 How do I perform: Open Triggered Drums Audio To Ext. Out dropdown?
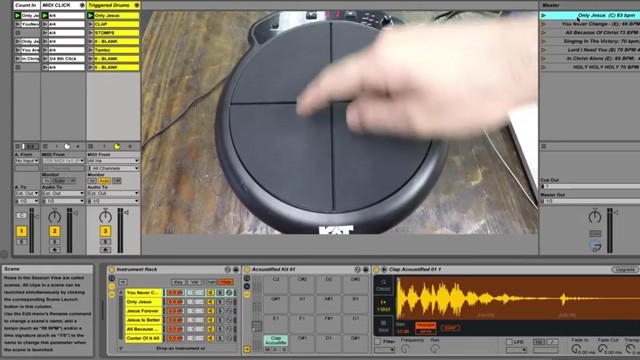pyautogui.click(x=113, y=193)
